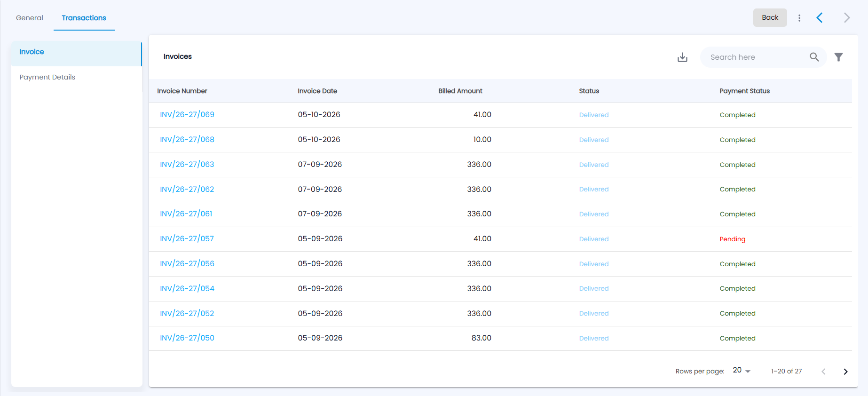868x396 pixels.
Task: Click invoice date of INV/26-27/063
Action: (320, 165)
